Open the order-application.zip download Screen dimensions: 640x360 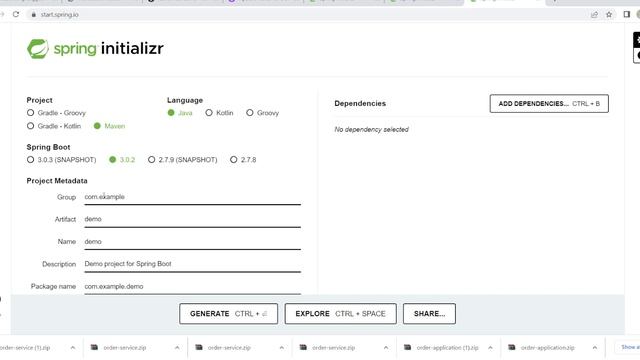547,348
